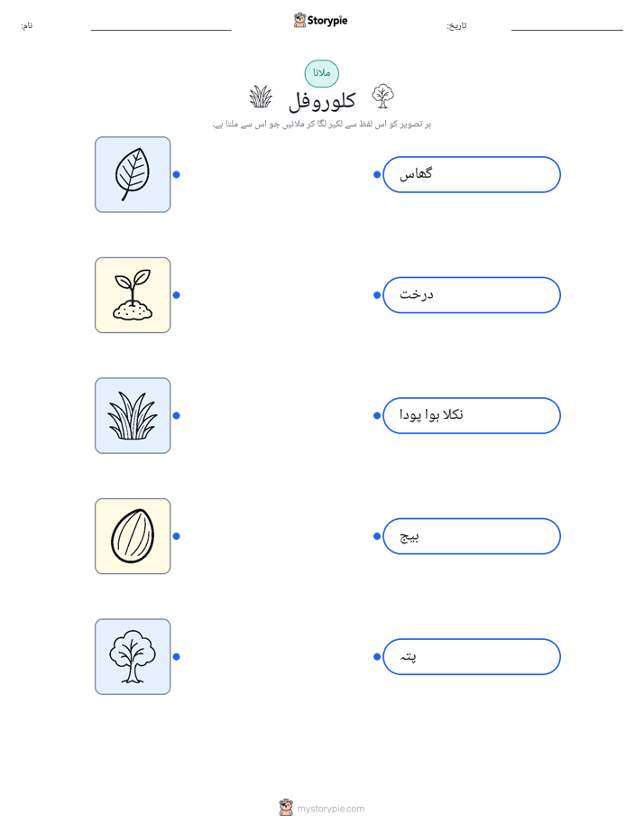Click the درخت word box

point(472,295)
